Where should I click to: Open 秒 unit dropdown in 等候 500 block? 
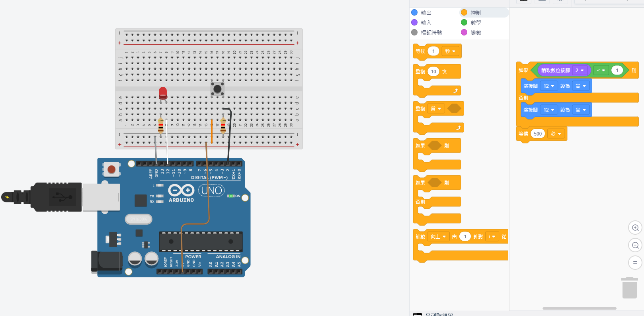pyautogui.click(x=556, y=134)
